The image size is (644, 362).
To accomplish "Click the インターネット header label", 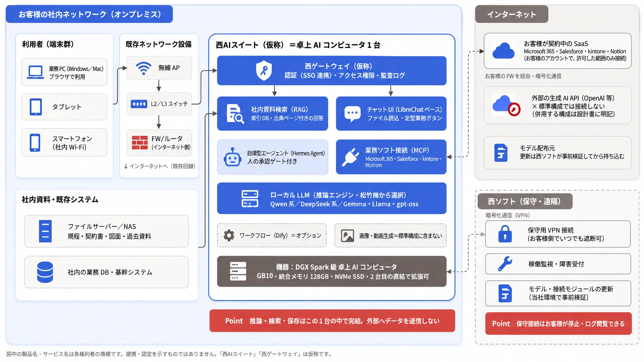I will click(512, 14).
